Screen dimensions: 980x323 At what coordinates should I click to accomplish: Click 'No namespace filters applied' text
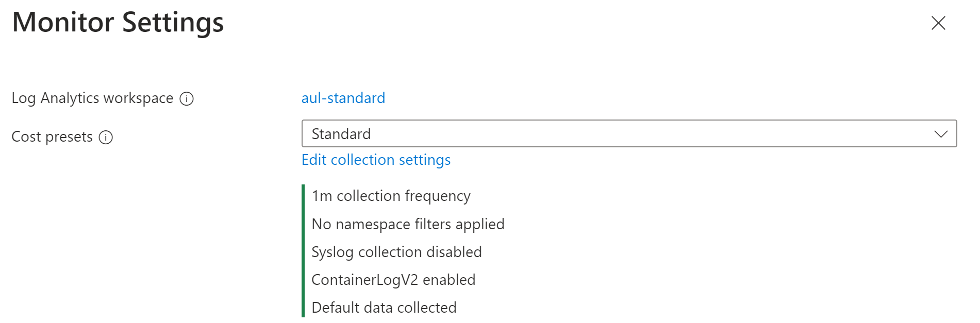[408, 224]
